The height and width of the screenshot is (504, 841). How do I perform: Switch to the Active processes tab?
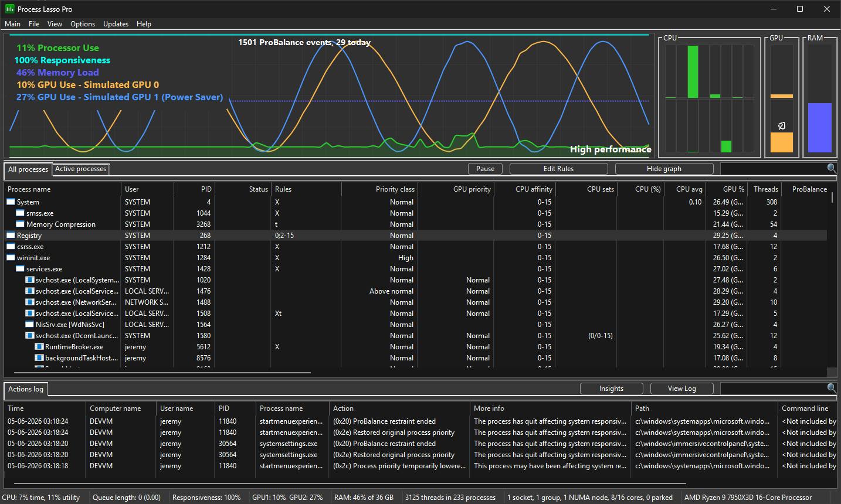pyautogui.click(x=81, y=169)
